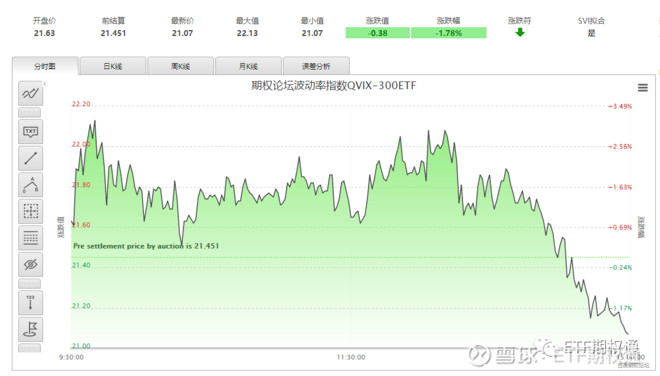
Task: Expand the tool group below the eye icon
Action: (x=30, y=283)
